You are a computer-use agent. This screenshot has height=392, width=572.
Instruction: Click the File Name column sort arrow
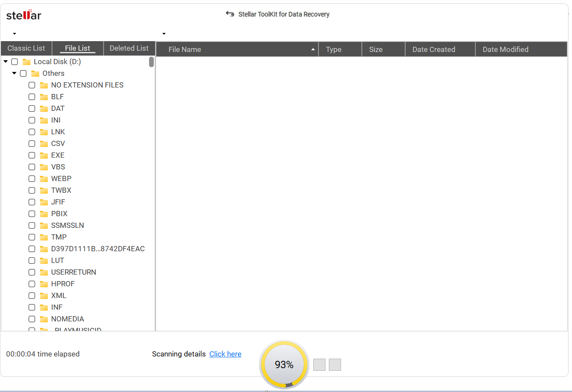(313, 49)
